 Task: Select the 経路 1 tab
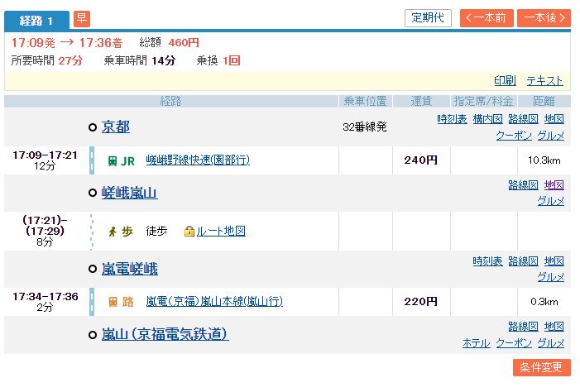[x=36, y=20]
